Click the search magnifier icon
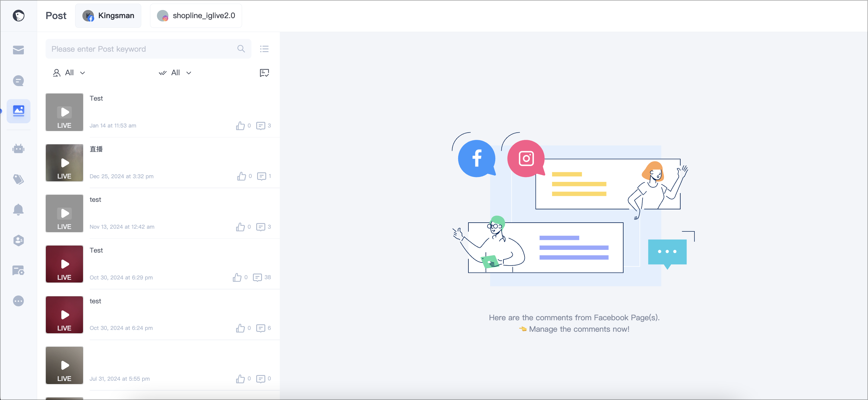Viewport: 868px width, 400px height. pos(241,49)
